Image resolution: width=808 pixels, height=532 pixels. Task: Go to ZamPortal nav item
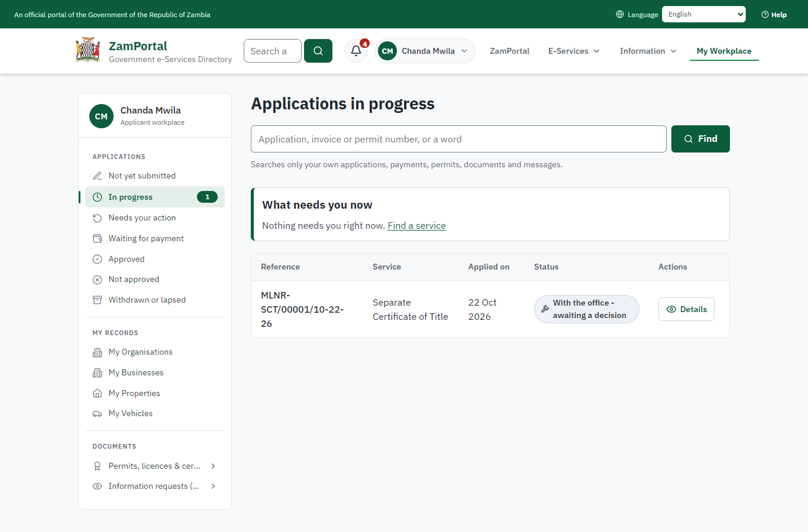point(510,51)
